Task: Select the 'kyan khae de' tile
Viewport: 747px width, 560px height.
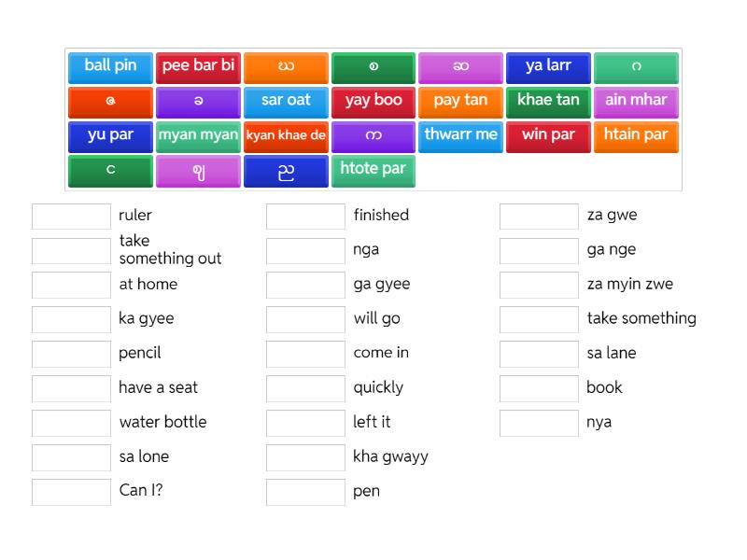Action: coord(286,135)
